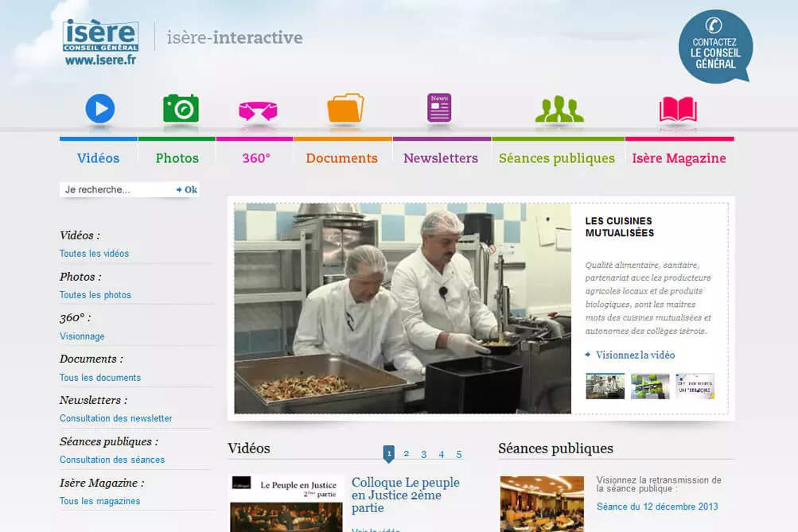
Task: Select videos pagination page 1
Action: pos(389,454)
